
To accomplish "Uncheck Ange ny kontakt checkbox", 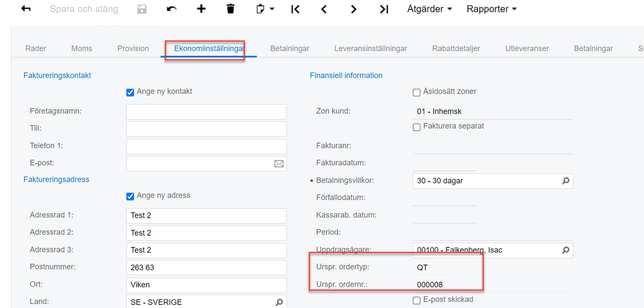I will 130,92.
